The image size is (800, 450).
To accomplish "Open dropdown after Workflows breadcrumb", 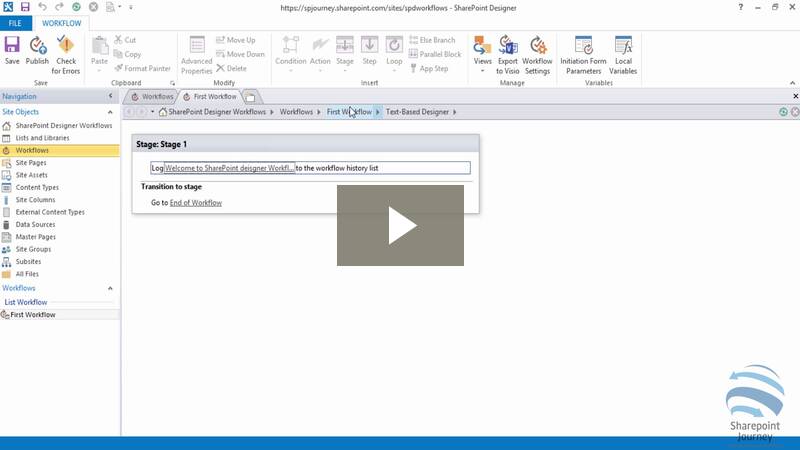I will tap(319, 112).
